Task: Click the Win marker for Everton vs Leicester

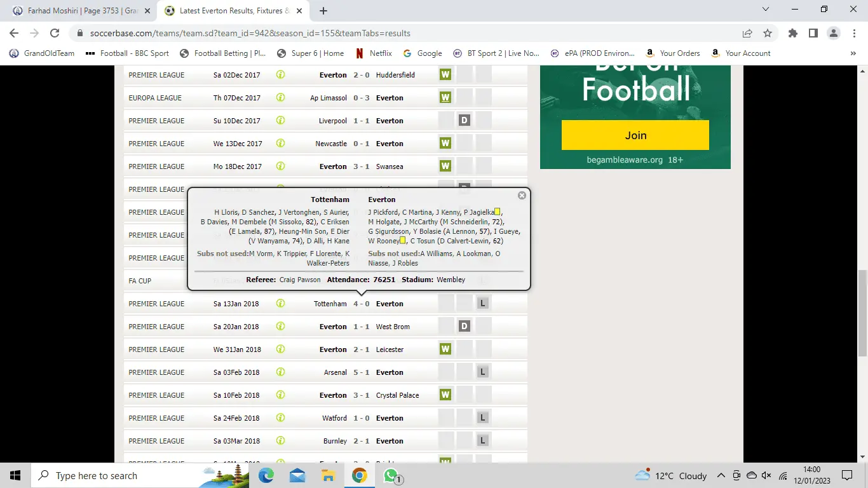Action: [445, 349]
